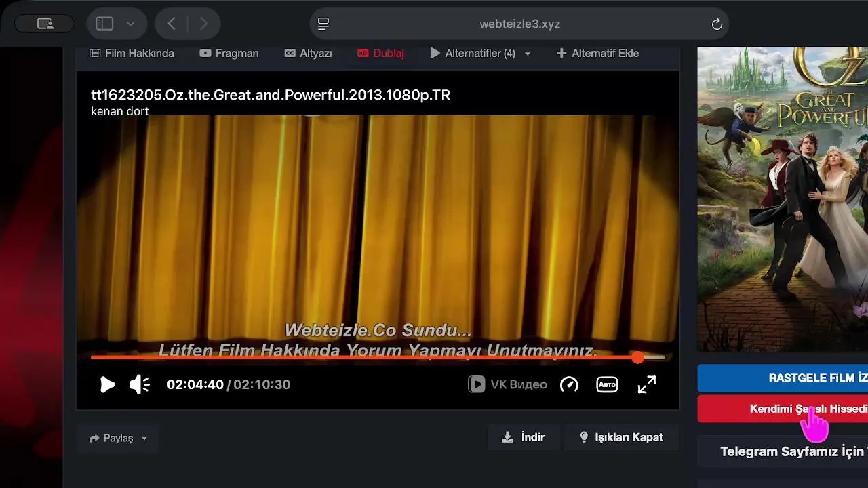The width and height of the screenshot is (868, 488).
Task: Go back with the browser back arrow
Action: [172, 24]
